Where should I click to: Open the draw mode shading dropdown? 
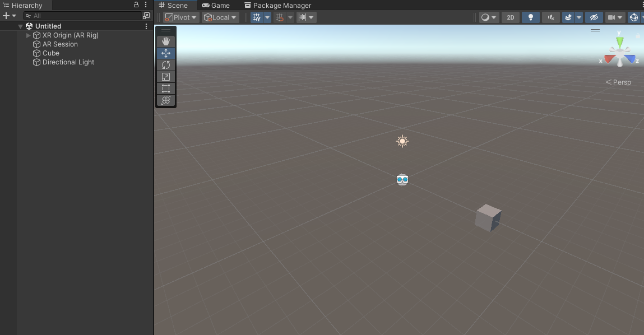(x=489, y=17)
